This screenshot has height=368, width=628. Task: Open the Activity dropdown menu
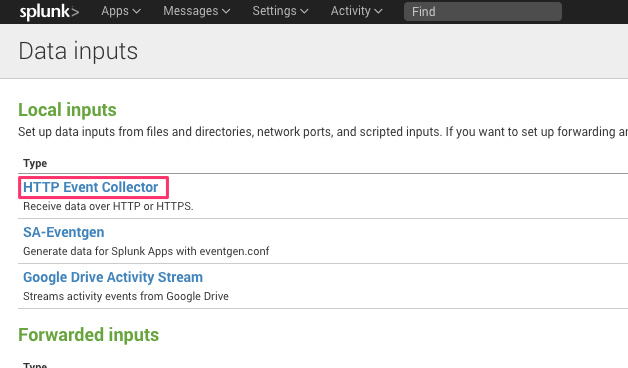(356, 11)
